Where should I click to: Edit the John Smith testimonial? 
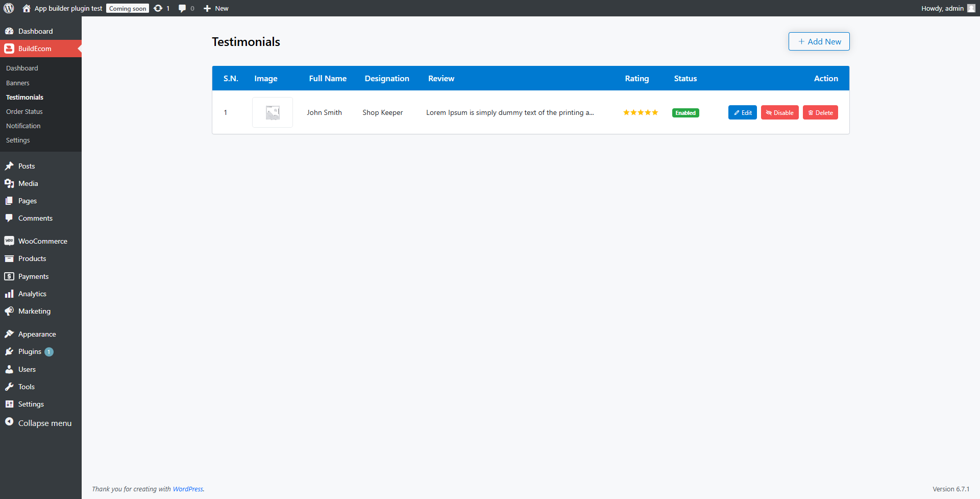742,113
